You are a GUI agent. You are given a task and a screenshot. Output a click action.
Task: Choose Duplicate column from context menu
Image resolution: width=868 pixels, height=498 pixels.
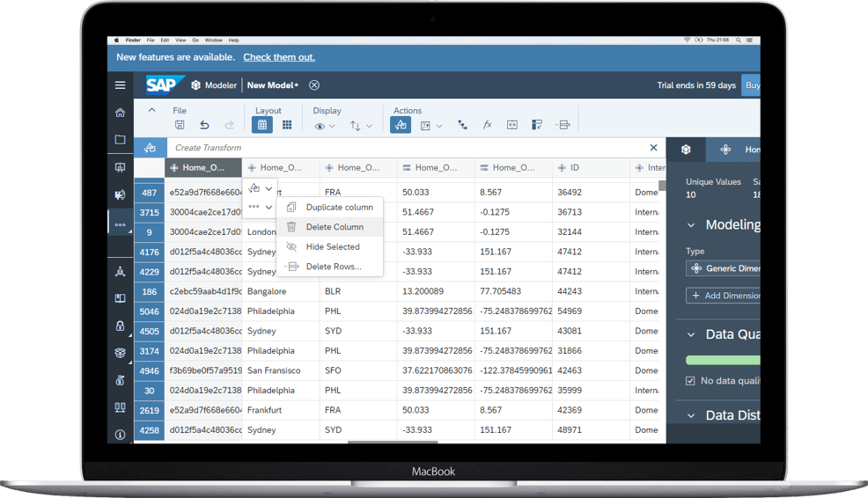tap(339, 208)
